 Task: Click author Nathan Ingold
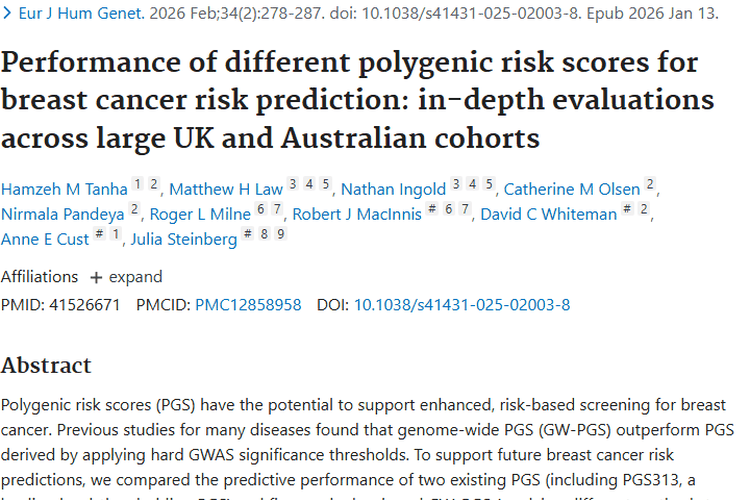395,189
